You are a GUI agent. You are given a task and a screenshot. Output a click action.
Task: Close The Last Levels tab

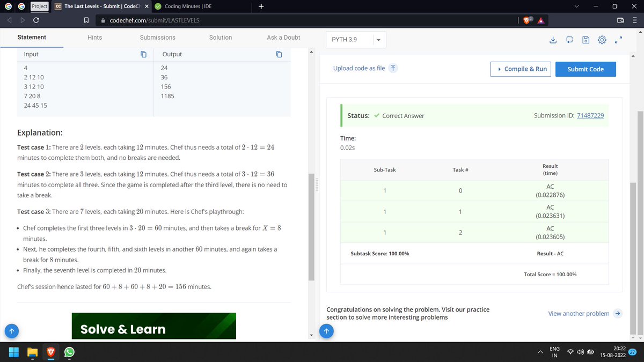point(147,6)
